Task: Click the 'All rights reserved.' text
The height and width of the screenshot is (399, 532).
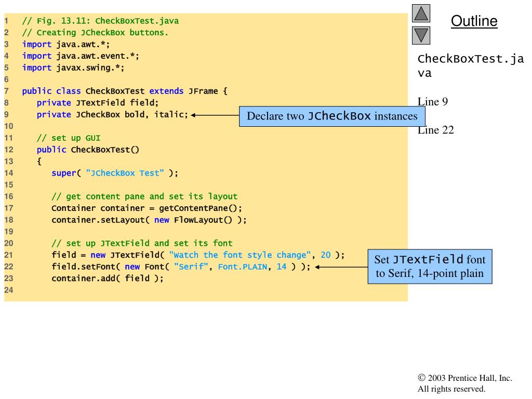Action: tap(451, 389)
